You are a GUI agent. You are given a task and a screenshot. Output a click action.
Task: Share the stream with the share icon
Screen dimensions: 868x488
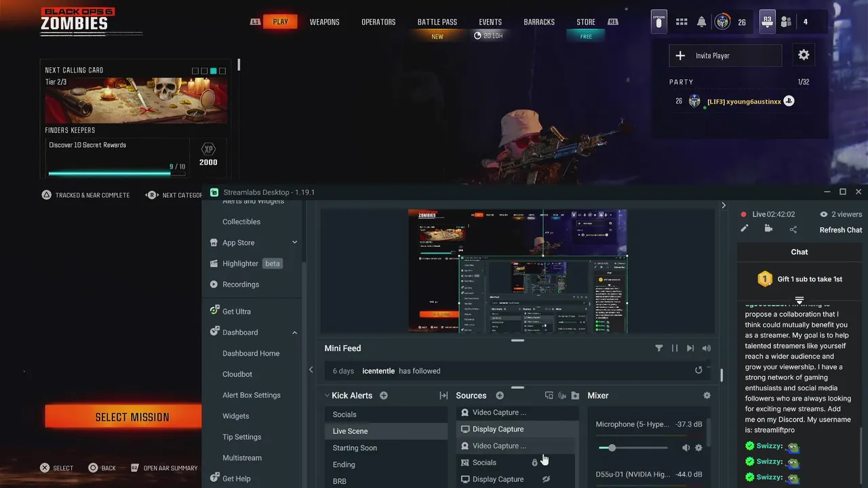tap(793, 229)
